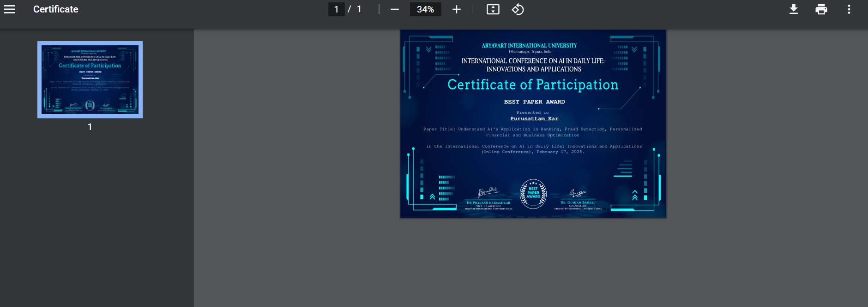Viewport: 868px width, 307px height.
Task: Click the Certificate document title
Action: coord(56,9)
